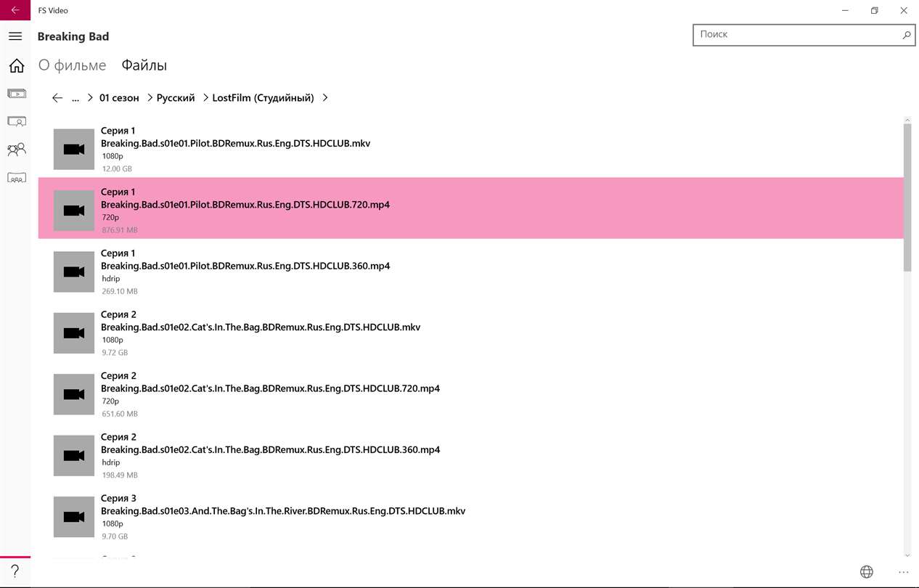The image size is (919, 588).
Task: Open the person-on-screen sidebar icon
Action: point(16,121)
